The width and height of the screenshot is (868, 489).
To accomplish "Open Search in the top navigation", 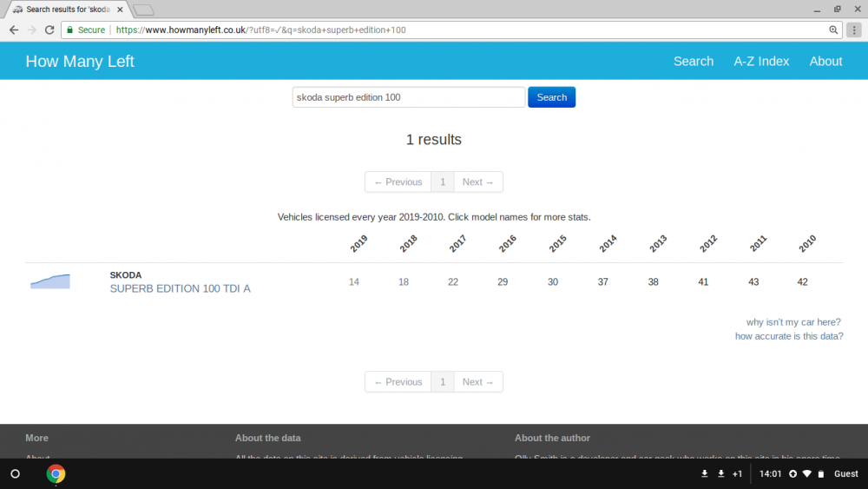I will point(693,62).
